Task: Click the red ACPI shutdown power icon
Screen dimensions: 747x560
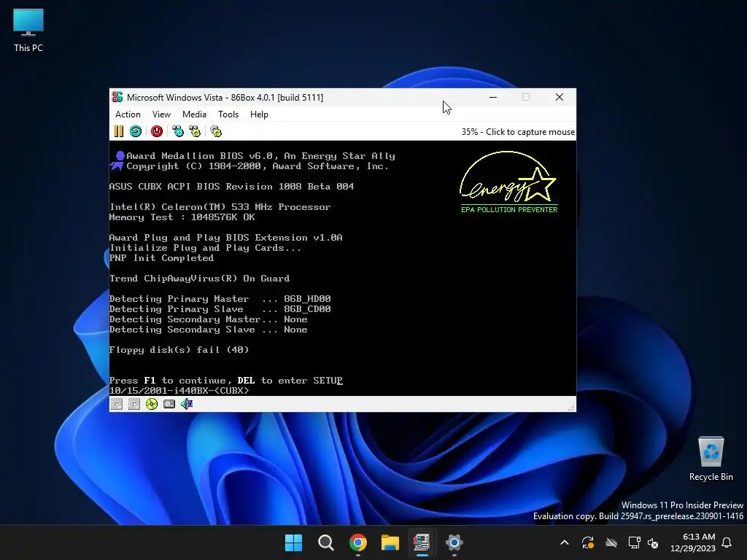Action: point(157,131)
